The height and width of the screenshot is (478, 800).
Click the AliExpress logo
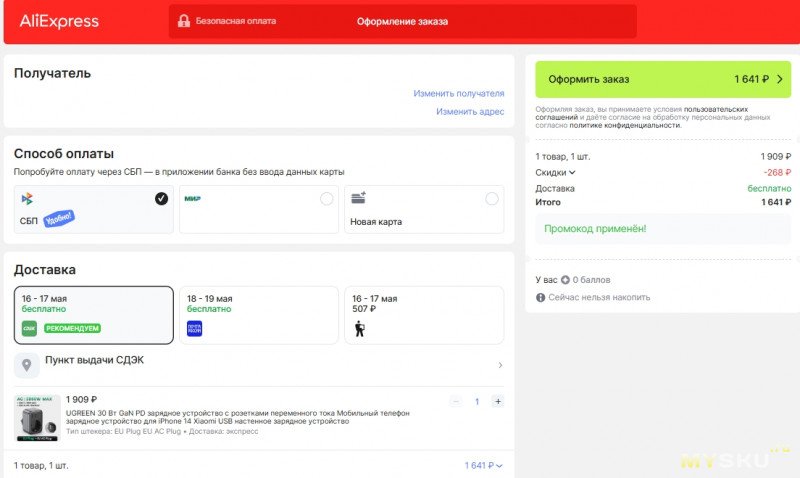59,21
